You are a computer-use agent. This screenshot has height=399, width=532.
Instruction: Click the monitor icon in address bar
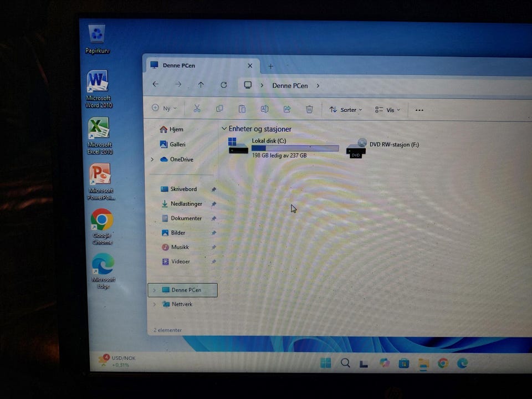click(x=248, y=85)
